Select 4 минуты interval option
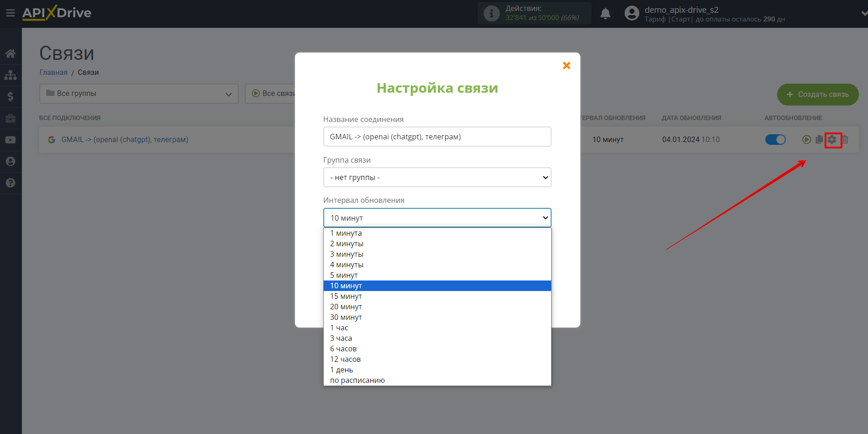Viewport: 868px width, 434px height. (437, 265)
